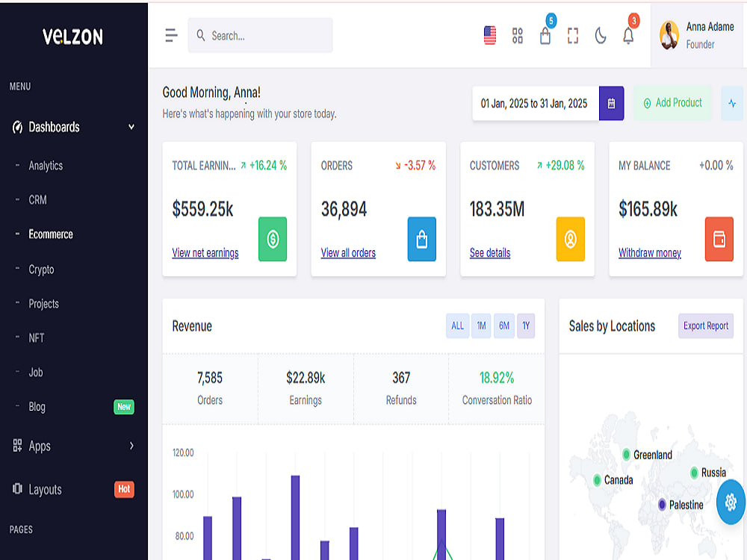The height and width of the screenshot is (560, 747).
Task: Open the Projects dashboard
Action: click(44, 304)
